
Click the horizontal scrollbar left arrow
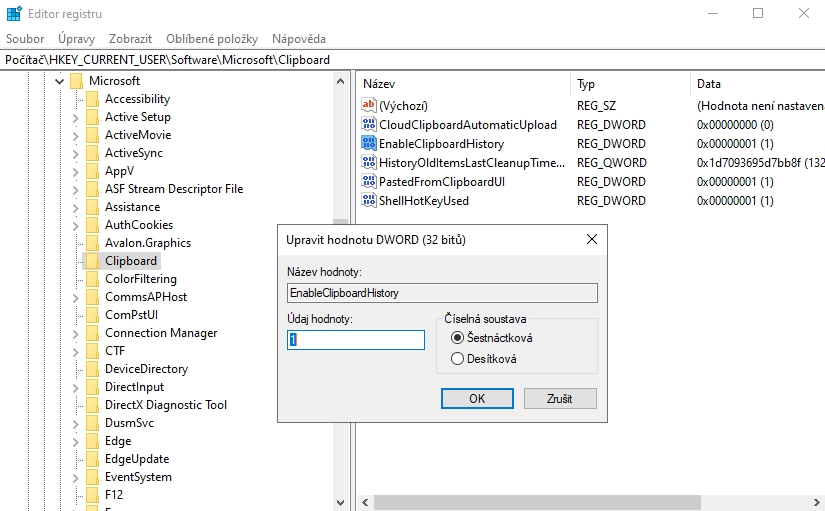365,503
